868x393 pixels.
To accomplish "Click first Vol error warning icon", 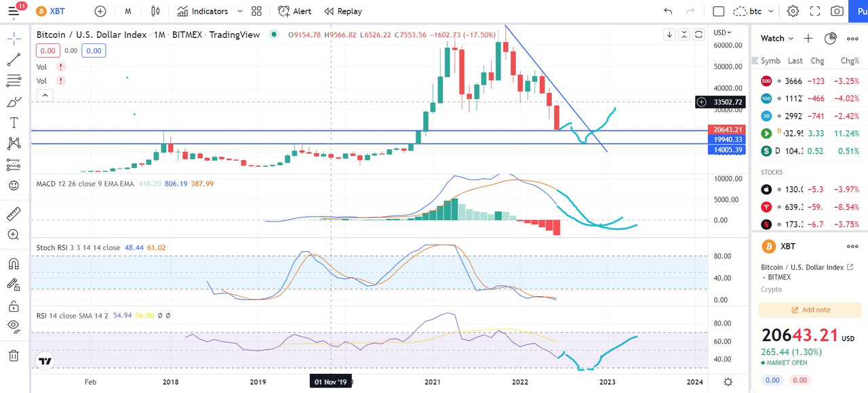I will coord(61,67).
